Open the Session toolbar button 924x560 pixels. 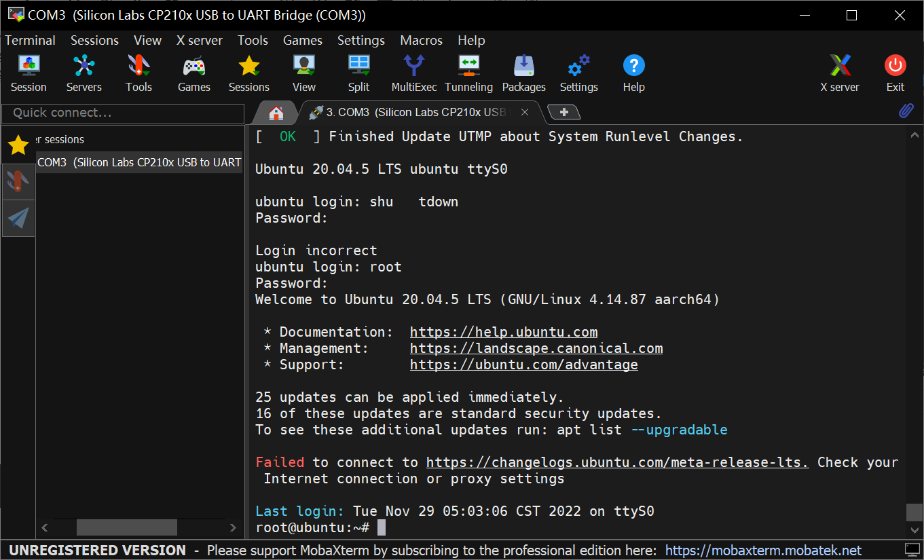pos(29,73)
